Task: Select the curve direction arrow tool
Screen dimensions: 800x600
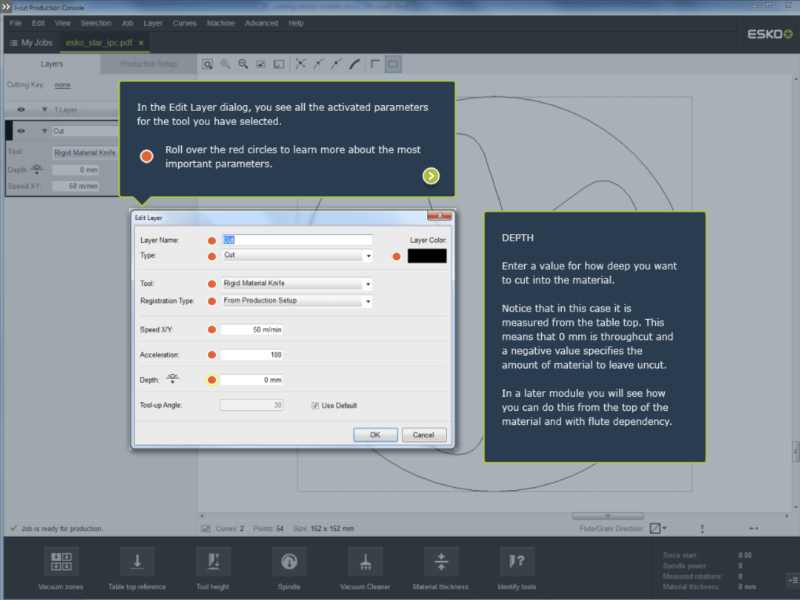Action: (318, 64)
